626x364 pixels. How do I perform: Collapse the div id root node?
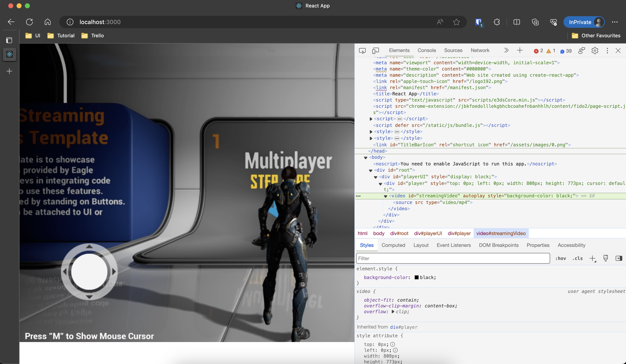coord(371,170)
